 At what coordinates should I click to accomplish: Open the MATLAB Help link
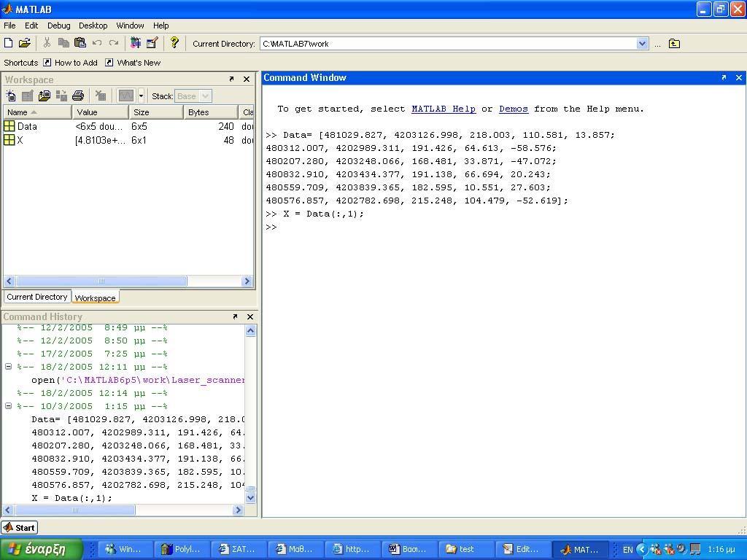444,109
